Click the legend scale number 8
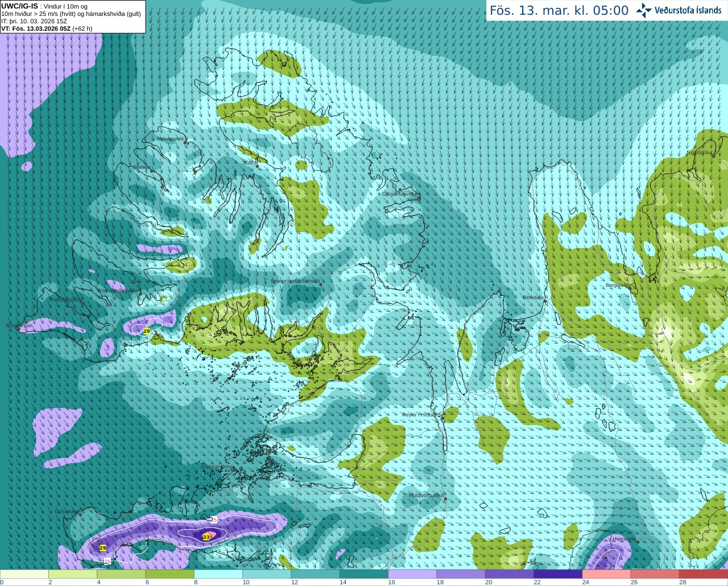Screen dimensions: 728x586 coord(196,582)
